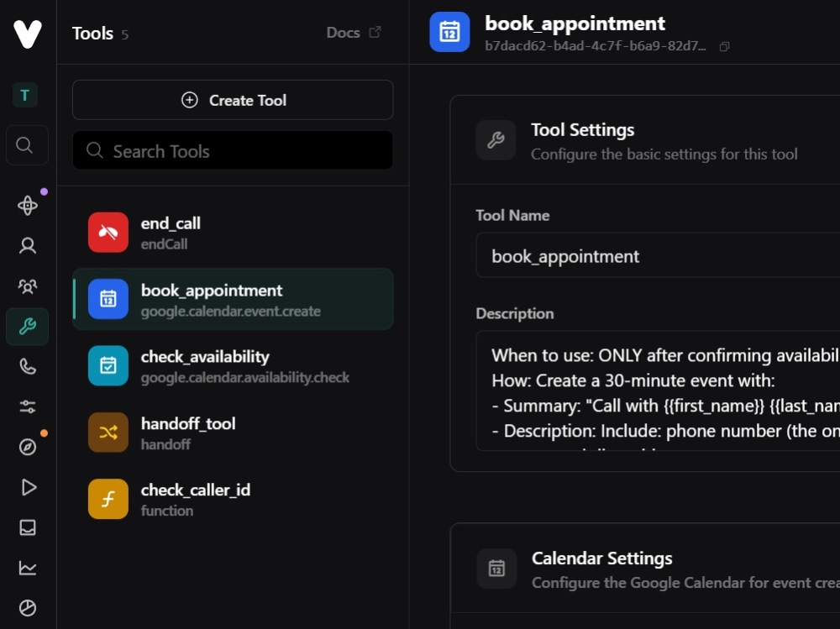Copy the tool ID with copy icon

click(x=724, y=47)
